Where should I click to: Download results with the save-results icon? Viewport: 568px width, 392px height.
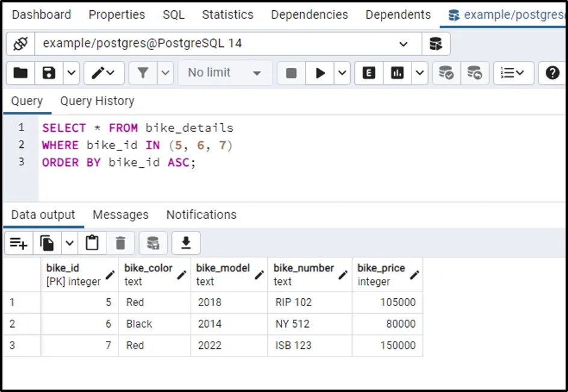[x=186, y=243]
